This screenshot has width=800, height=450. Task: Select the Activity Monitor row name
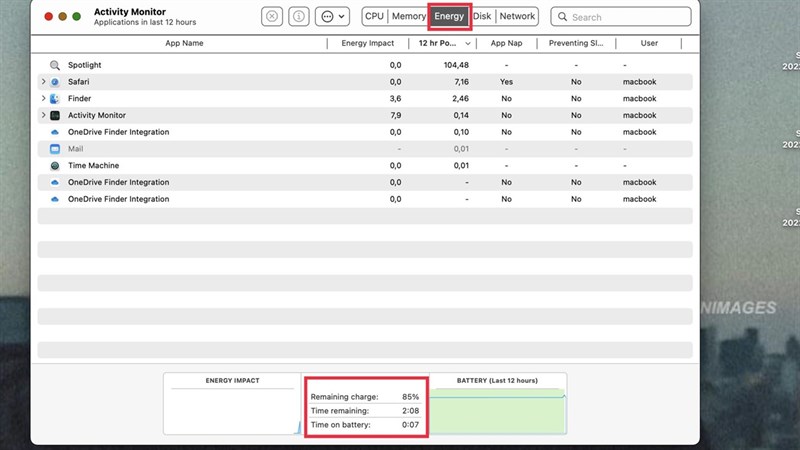click(97, 115)
